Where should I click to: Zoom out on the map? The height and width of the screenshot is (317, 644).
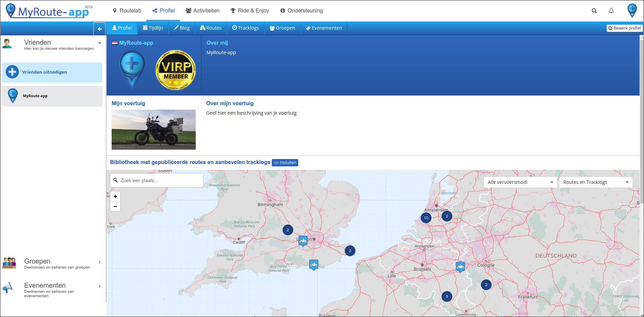click(115, 206)
